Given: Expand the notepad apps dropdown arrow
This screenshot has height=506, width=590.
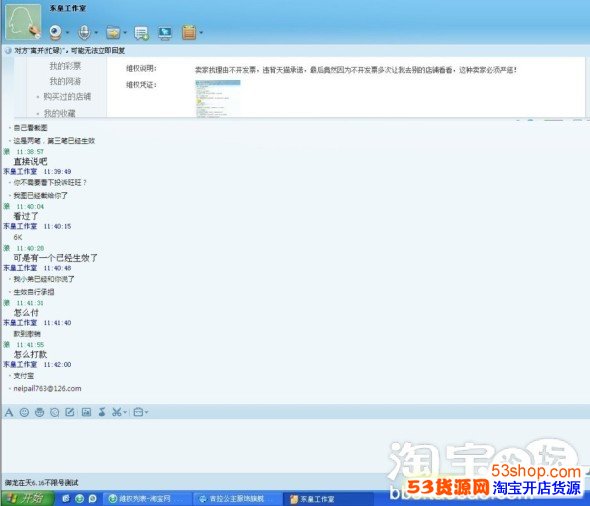Looking at the screenshot, I should pos(201,33).
